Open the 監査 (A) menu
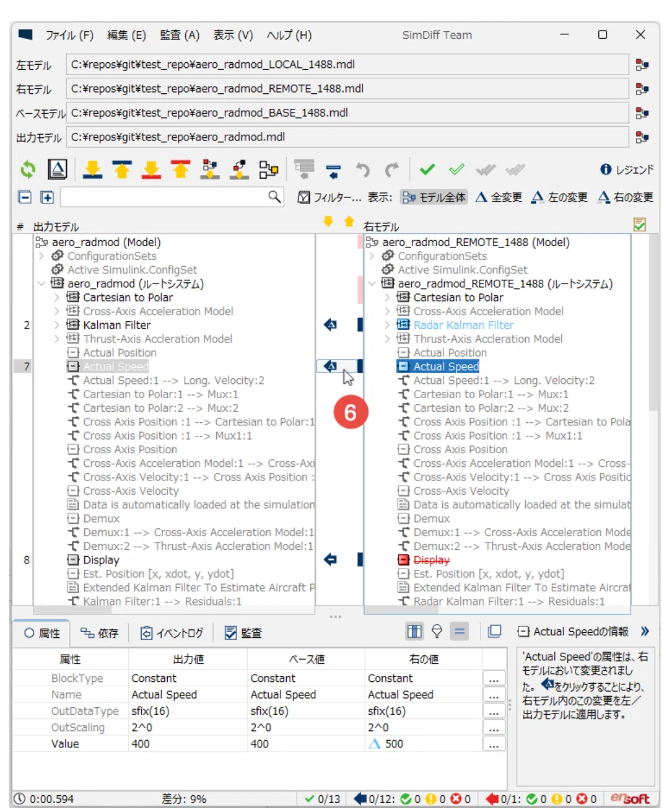The height and width of the screenshot is (812, 663). coord(179,35)
